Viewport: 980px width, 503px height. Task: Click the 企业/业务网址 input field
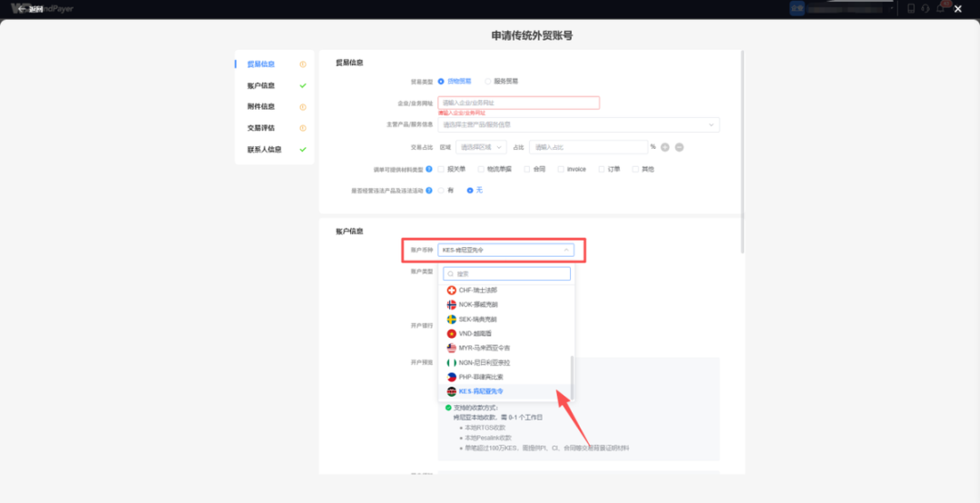[519, 103]
